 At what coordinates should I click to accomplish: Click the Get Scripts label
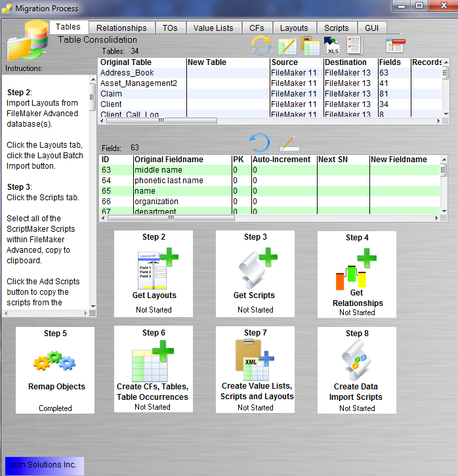click(x=254, y=295)
